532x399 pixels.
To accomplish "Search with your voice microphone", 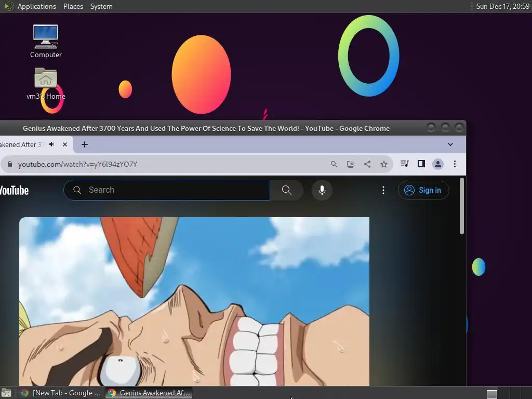I will tap(322, 190).
